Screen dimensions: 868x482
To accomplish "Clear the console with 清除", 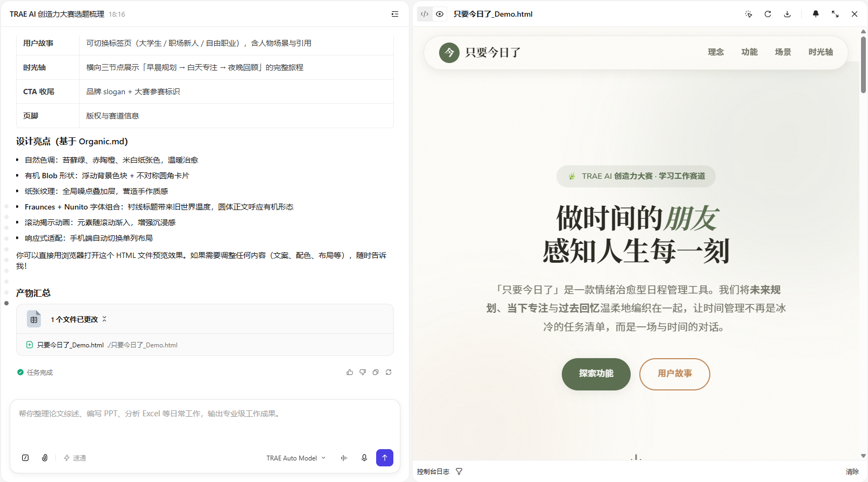I will (852, 471).
